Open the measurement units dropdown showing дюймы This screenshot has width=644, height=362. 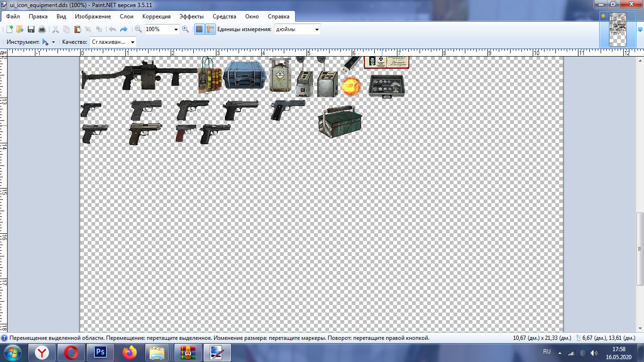pyautogui.click(x=317, y=29)
